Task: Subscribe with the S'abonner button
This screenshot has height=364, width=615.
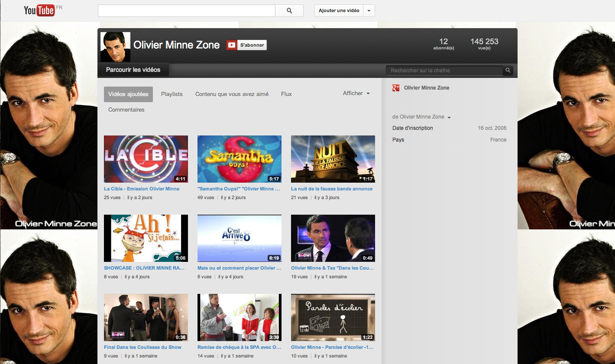Action: point(246,45)
